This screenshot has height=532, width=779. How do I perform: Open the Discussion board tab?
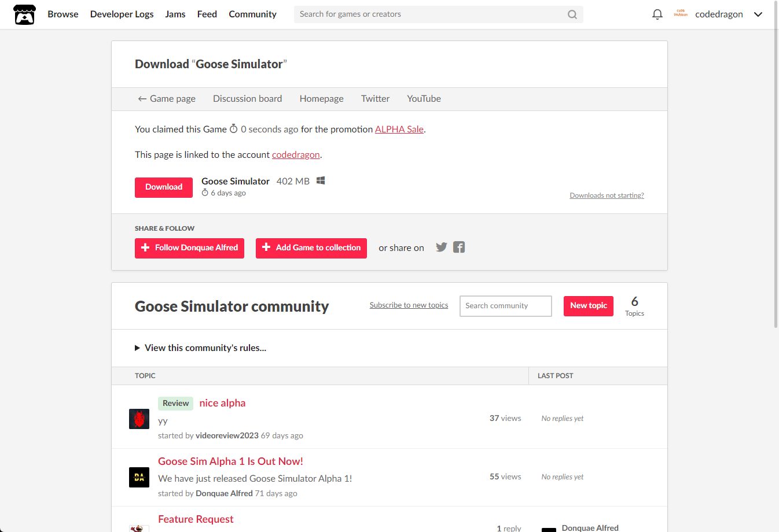[x=248, y=99]
